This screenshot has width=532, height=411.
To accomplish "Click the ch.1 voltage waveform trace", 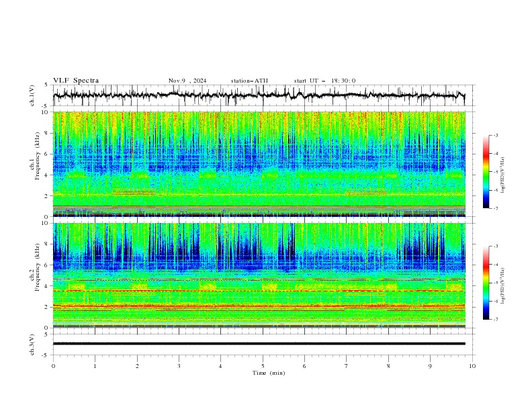I will click(x=259, y=95).
